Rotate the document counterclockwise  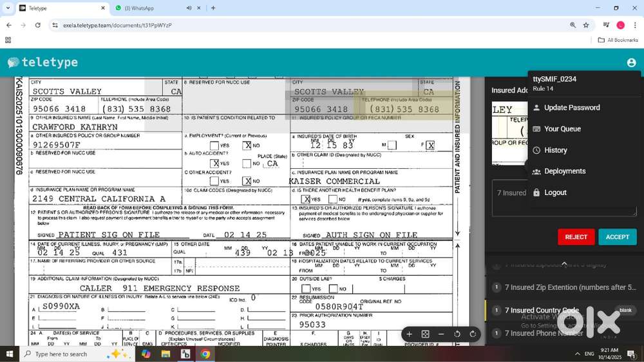(x=457, y=334)
